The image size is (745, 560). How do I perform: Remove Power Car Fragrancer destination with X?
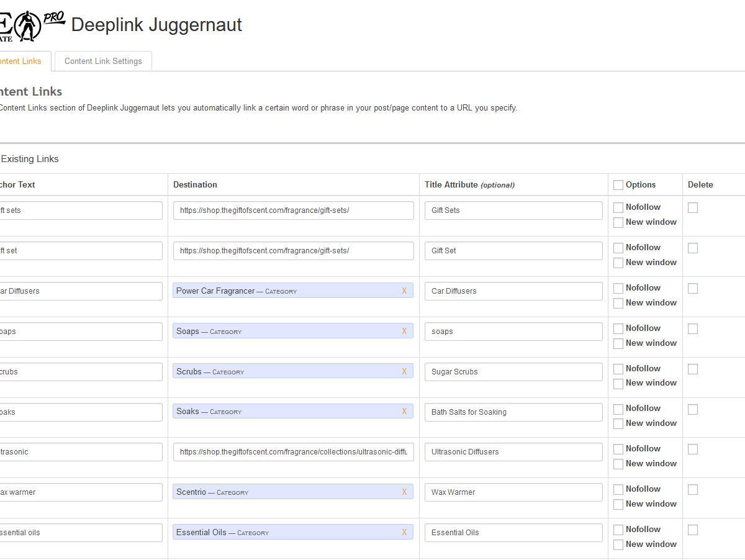404,291
